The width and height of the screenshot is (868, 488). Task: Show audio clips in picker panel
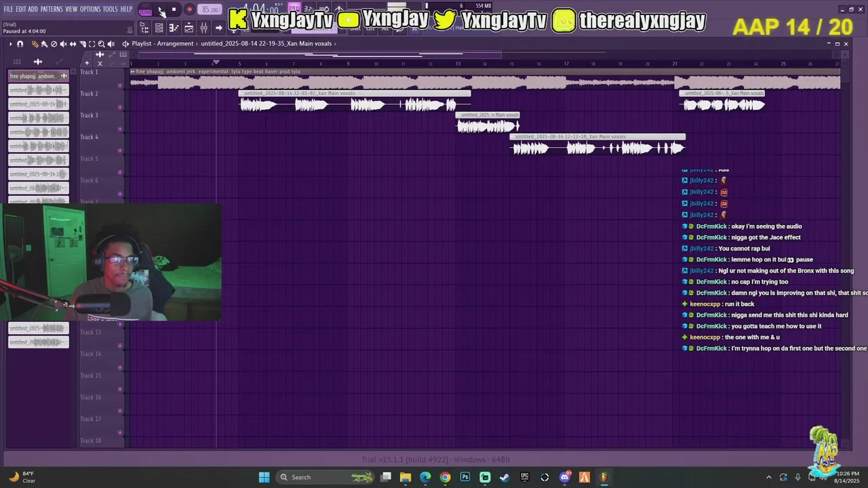(x=38, y=62)
